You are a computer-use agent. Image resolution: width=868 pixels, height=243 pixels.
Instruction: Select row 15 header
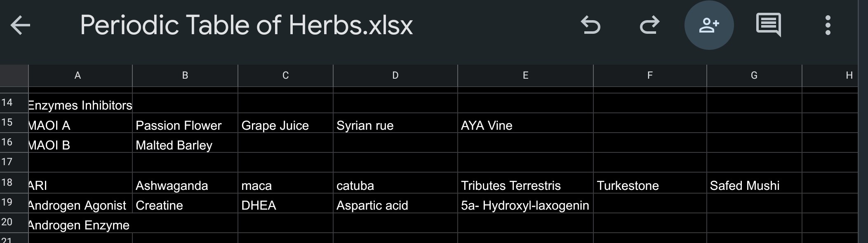(7, 123)
